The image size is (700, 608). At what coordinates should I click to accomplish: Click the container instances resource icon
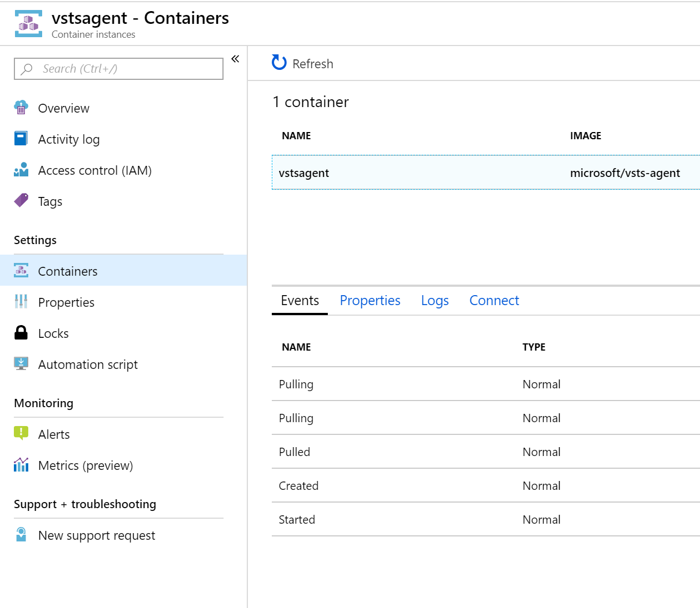coord(28,24)
